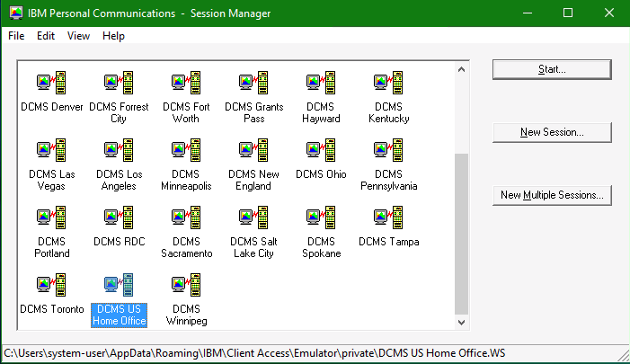Click the 'DCMS RDC' label text

tap(119, 242)
